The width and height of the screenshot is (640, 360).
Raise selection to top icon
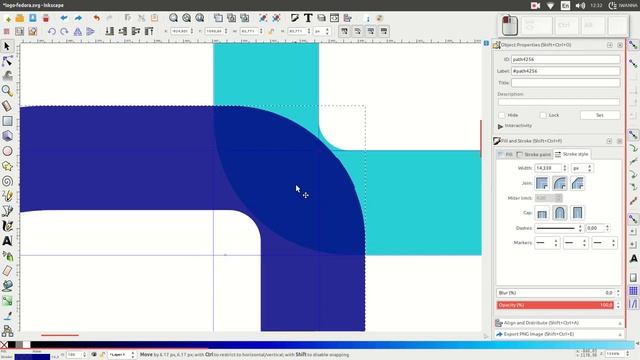click(149, 31)
